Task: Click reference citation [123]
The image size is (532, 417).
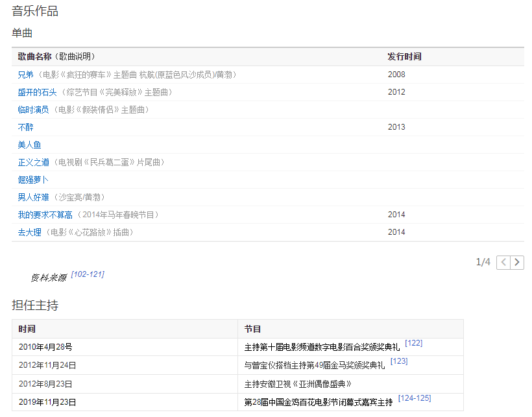Action: pos(399,361)
